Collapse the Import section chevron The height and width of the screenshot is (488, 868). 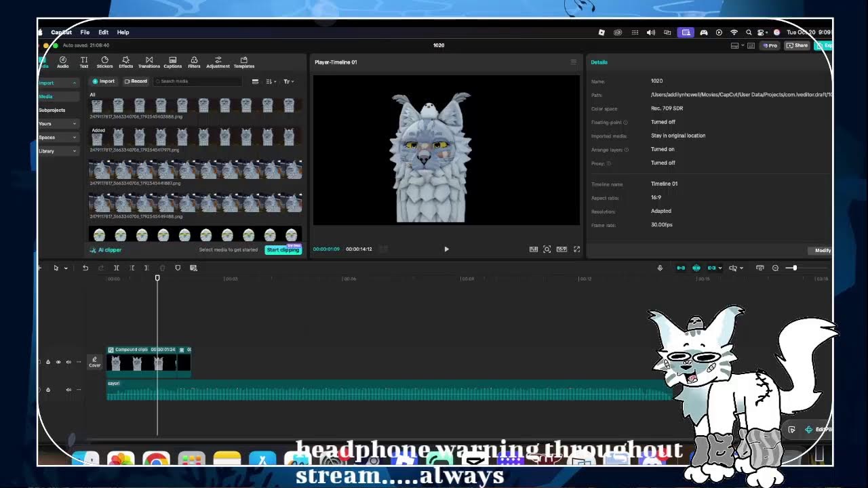coord(75,83)
